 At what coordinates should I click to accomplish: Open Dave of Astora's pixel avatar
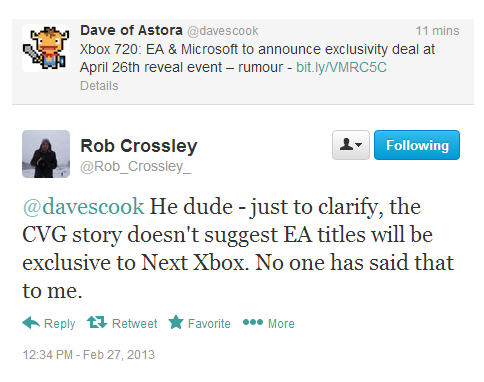[46, 48]
